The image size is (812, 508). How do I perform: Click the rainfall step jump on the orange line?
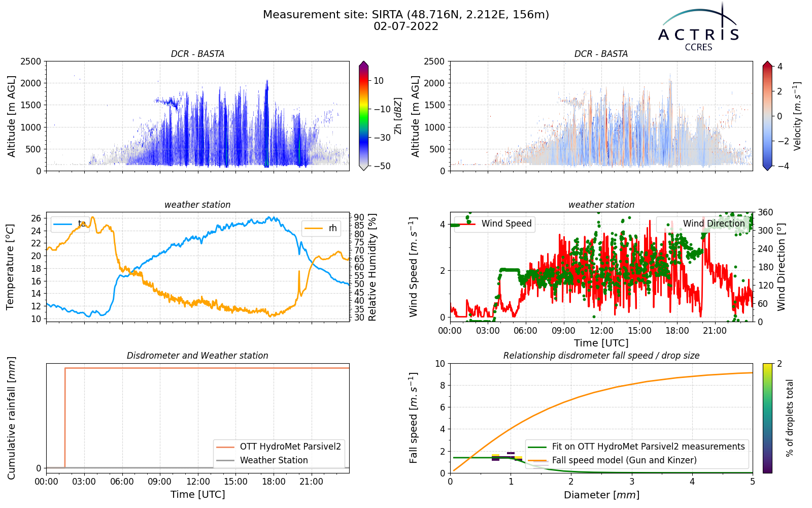pyautogui.click(x=65, y=418)
